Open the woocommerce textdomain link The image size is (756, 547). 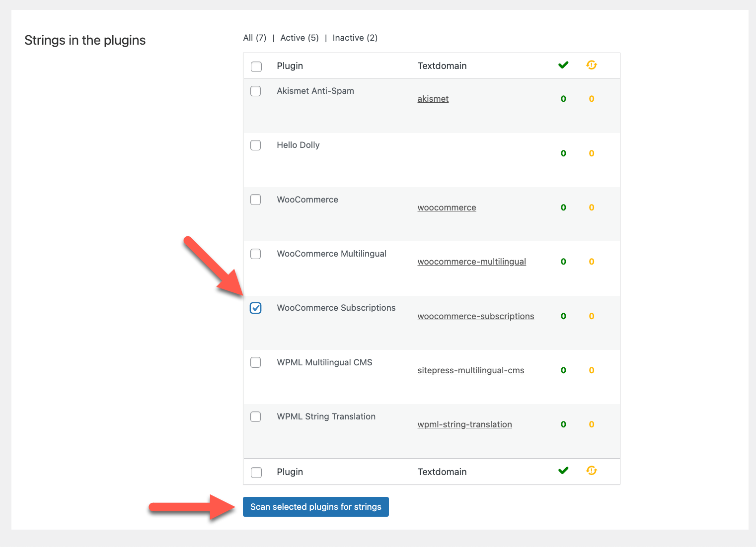pos(447,207)
